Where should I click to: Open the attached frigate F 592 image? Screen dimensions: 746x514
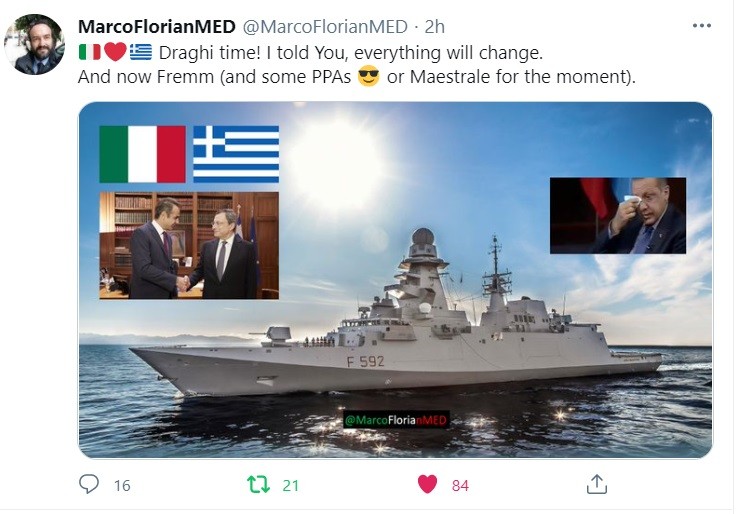click(395, 280)
